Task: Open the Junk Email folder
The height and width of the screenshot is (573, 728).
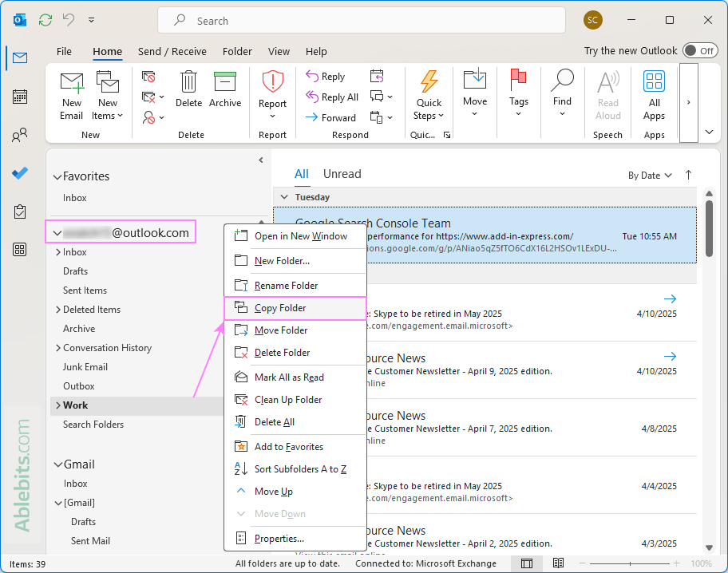Action: coord(85,367)
